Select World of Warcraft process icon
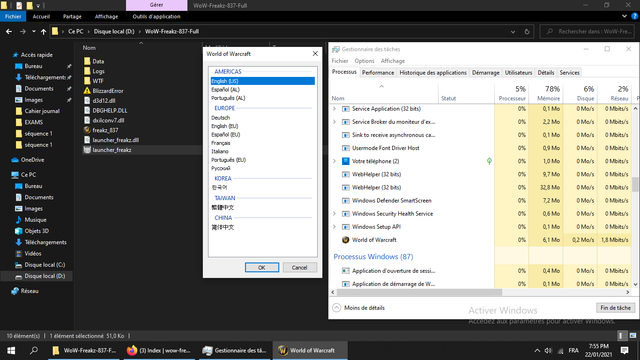 345,240
